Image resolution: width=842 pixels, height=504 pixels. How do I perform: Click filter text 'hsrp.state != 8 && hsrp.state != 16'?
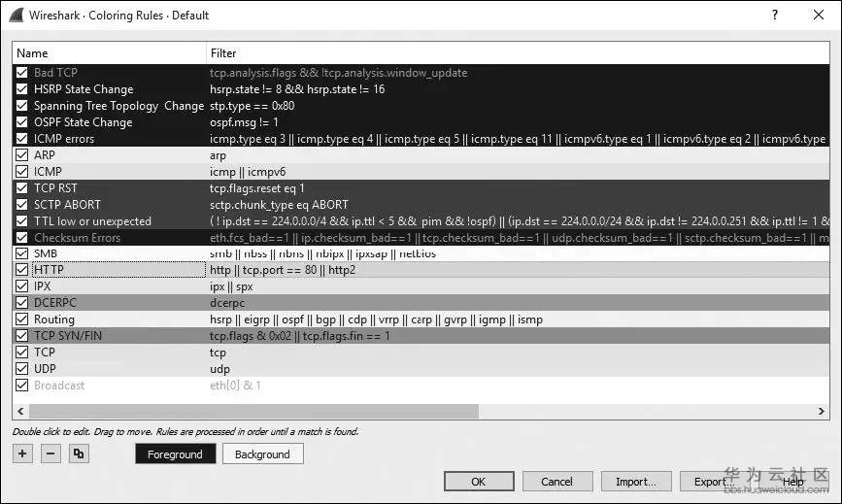pyautogui.click(x=297, y=89)
